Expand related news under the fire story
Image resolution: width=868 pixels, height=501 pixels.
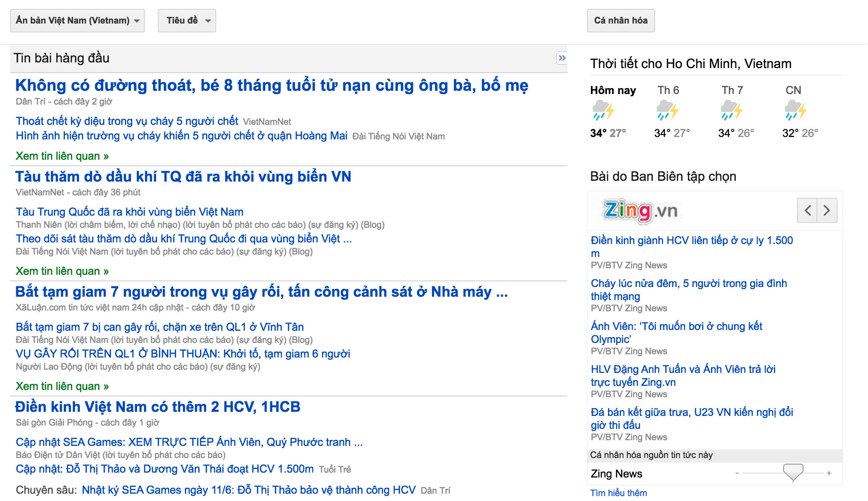click(62, 156)
